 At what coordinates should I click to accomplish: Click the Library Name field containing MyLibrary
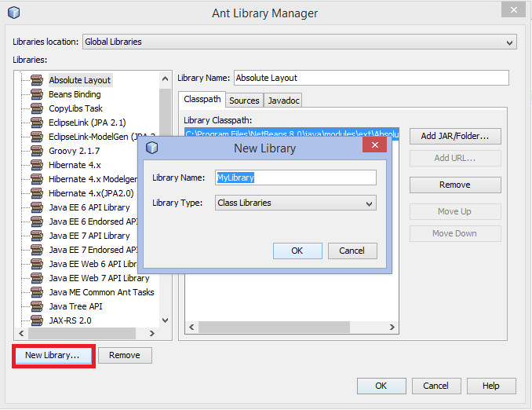[x=295, y=178]
